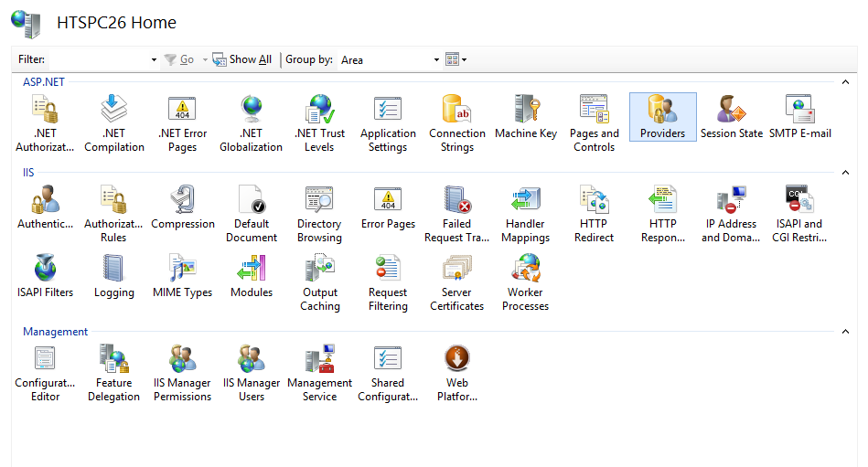Open Default Document feature

coord(252,214)
